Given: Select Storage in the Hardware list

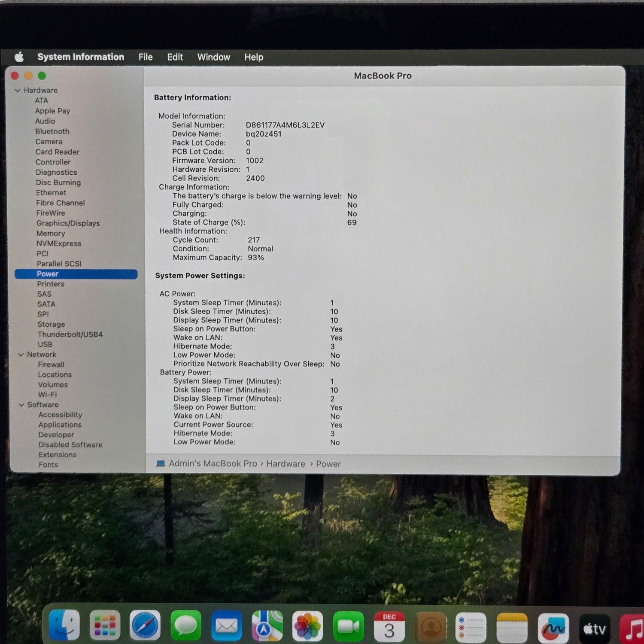Looking at the screenshot, I should 51,324.
